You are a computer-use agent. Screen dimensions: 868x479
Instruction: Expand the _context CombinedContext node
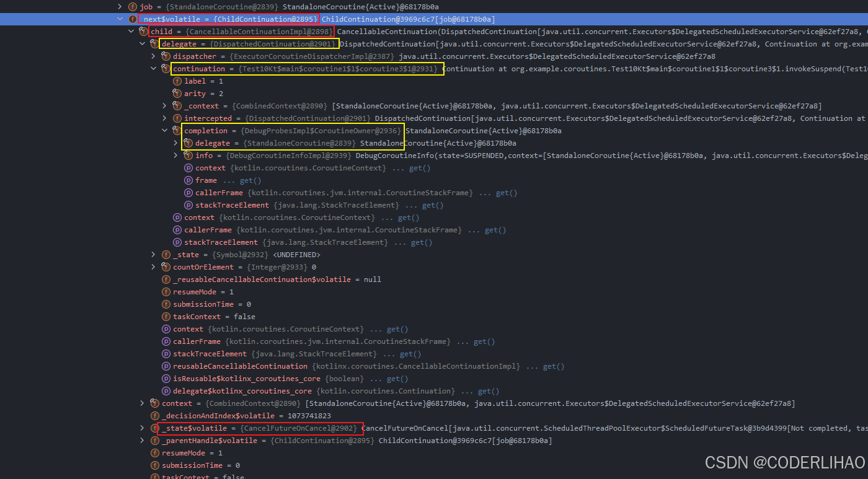(x=165, y=106)
